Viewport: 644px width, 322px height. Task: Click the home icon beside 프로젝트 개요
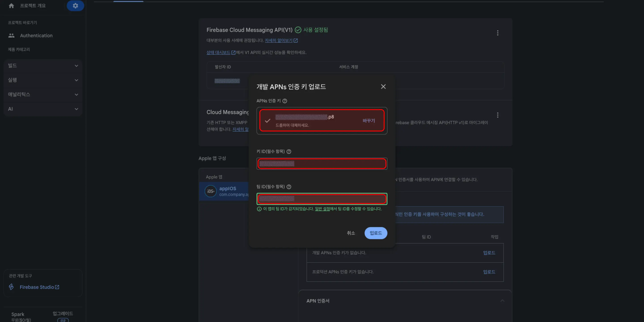click(x=11, y=6)
